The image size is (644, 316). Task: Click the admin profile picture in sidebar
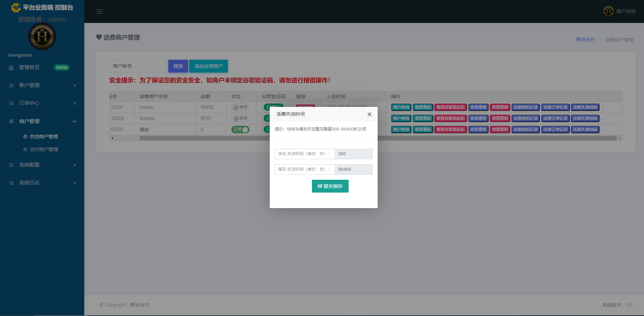(x=42, y=37)
